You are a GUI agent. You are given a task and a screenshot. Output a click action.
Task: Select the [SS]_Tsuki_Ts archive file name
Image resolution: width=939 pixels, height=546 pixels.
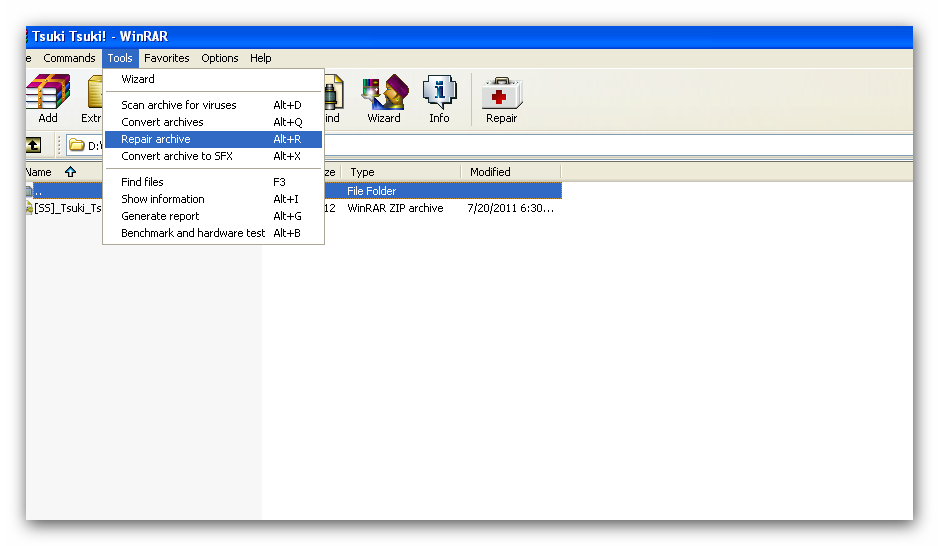click(x=68, y=208)
